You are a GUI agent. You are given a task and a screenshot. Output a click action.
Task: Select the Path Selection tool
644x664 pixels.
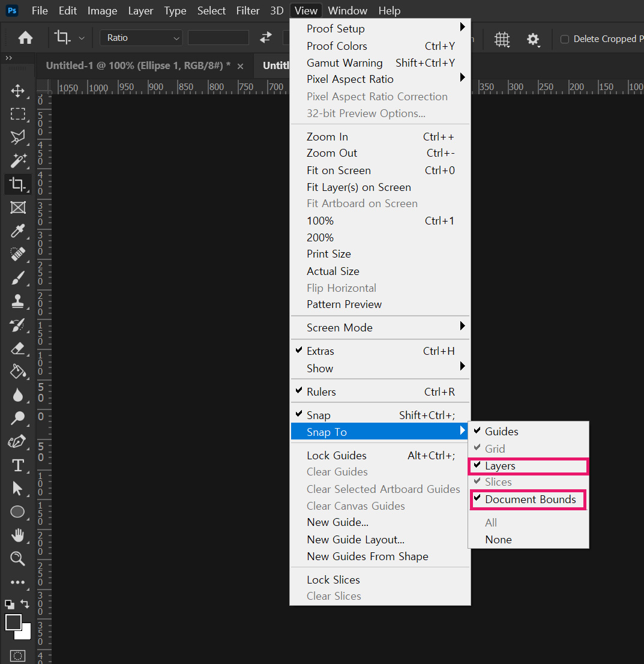[x=17, y=488]
